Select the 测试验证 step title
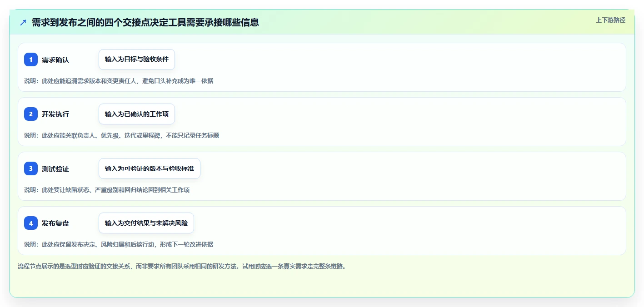Image resolution: width=644 pixels, height=307 pixels. (x=55, y=168)
